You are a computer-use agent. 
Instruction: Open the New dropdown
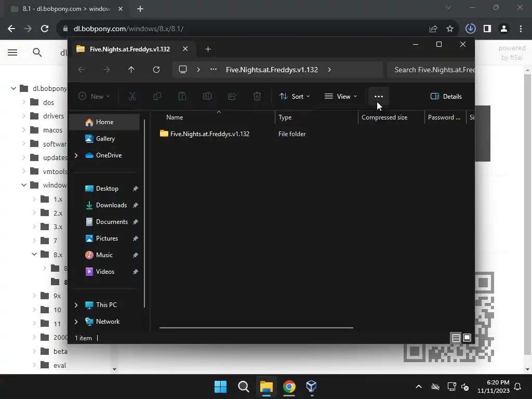pos(94,96)
